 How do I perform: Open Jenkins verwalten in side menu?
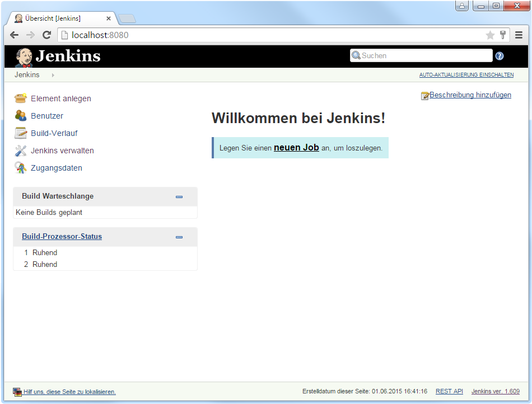coord(62,151)
